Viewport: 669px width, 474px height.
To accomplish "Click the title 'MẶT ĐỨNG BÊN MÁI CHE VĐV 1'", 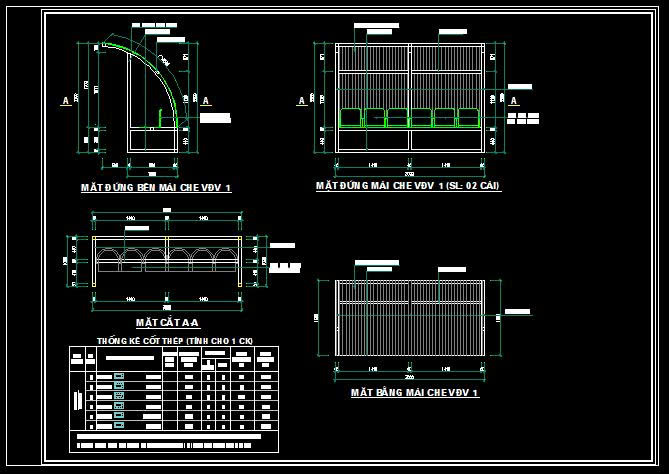I will point(156,188).
